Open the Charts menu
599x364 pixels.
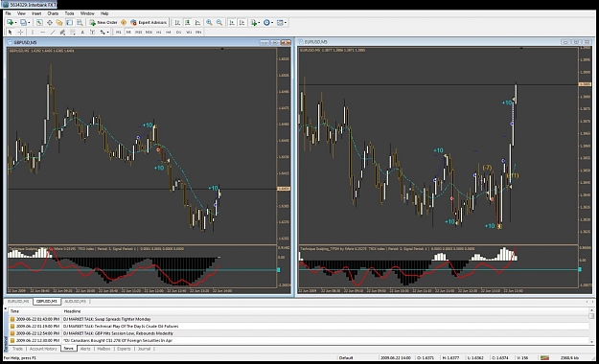pyautogui.click(x=53, y=13)
